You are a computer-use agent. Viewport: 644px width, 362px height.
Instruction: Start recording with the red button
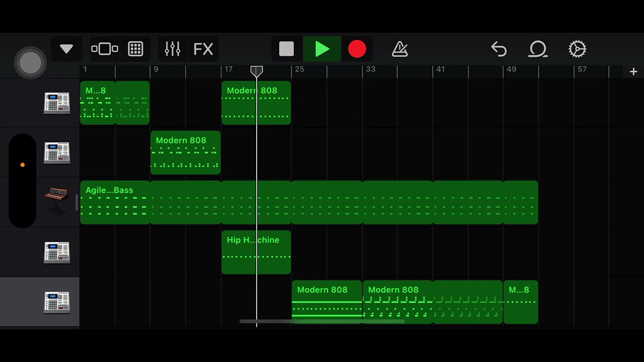357,49
